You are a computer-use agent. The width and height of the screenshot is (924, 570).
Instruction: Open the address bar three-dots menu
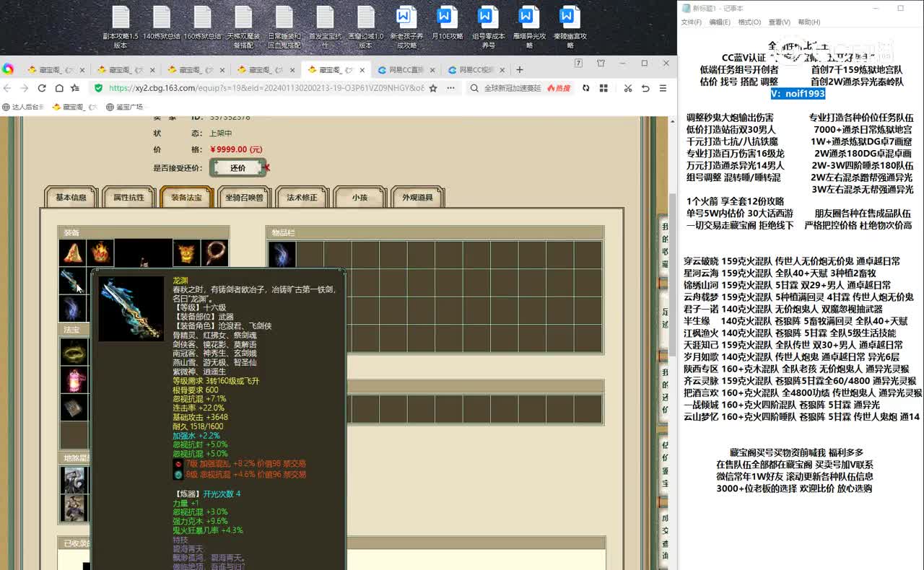(x=450, y=88)
